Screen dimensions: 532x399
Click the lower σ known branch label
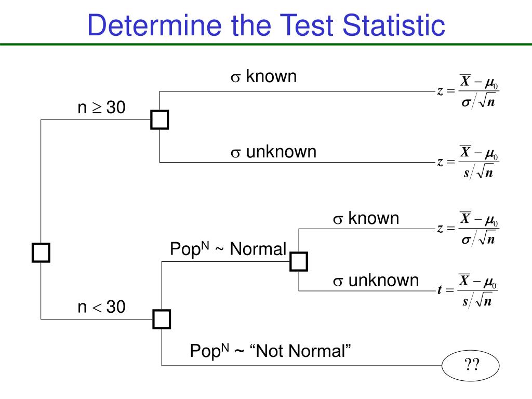(x=366, y=218)
